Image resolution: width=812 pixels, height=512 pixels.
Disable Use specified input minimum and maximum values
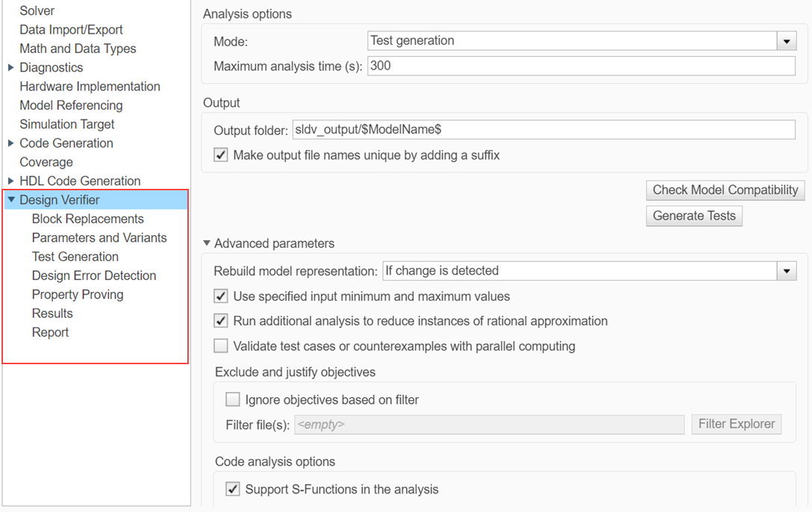coord(220,296)
